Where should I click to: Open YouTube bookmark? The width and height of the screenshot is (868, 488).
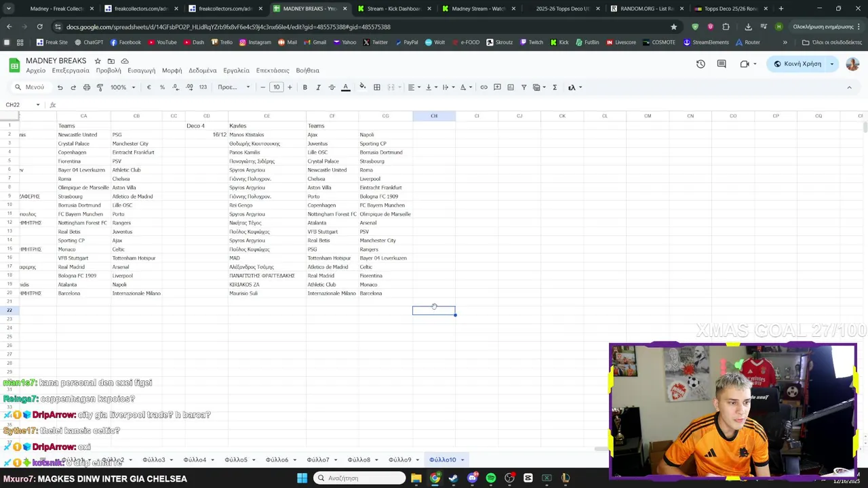click(x=161, y=42)
